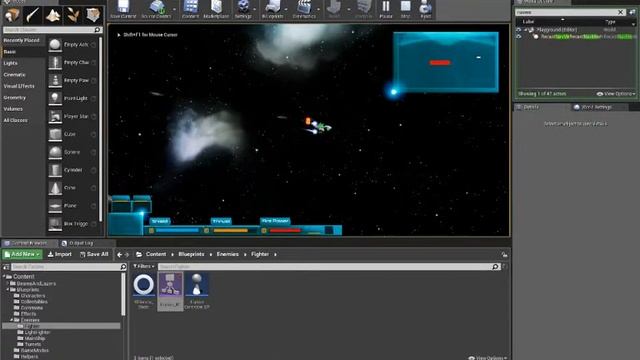Select the Paint mode brush icon
The height and width of the screenshot is (360, 640).
[32, 15]
